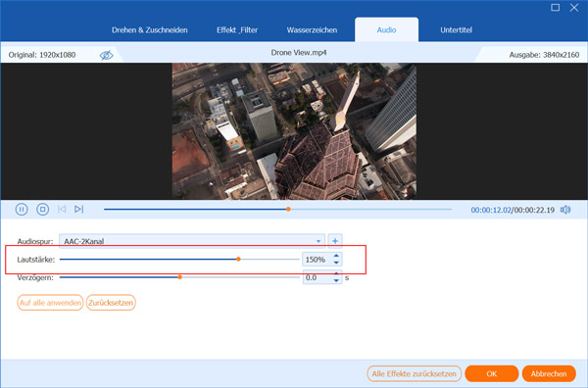Click Alle Effekte zurücksetzen
Screen dimensions: 588x388
[x=414, y=373]
